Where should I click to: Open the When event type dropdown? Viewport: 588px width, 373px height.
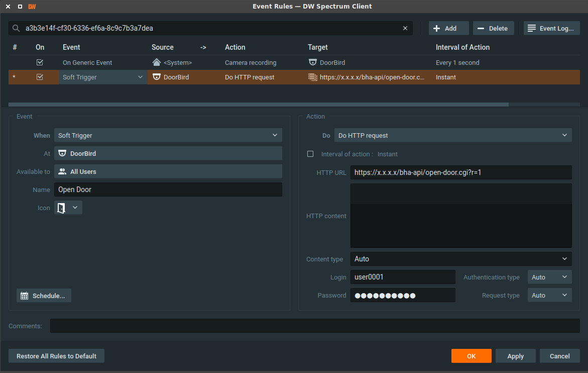point(168,135)
